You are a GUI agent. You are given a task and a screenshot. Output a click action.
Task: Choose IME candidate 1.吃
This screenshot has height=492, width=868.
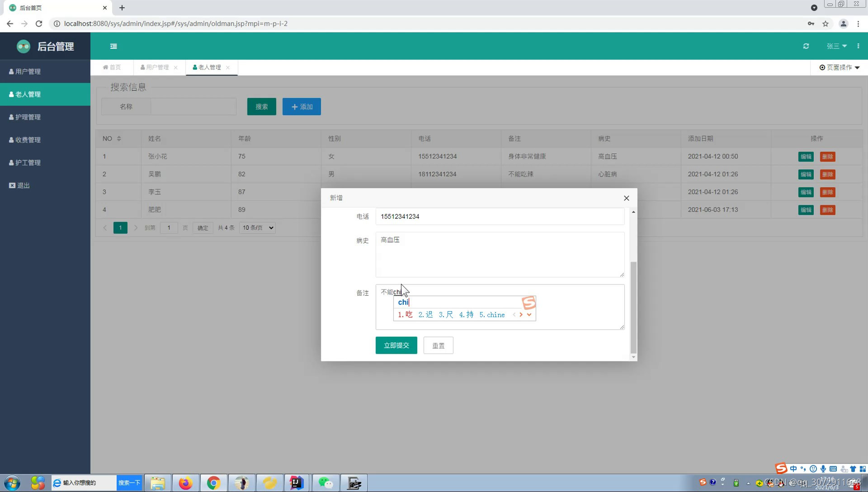405,315
